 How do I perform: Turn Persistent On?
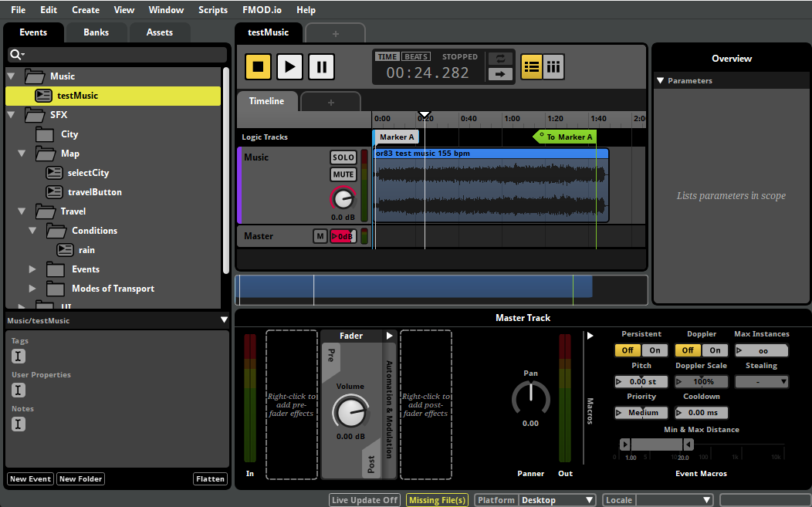click(x=653, y=350)
